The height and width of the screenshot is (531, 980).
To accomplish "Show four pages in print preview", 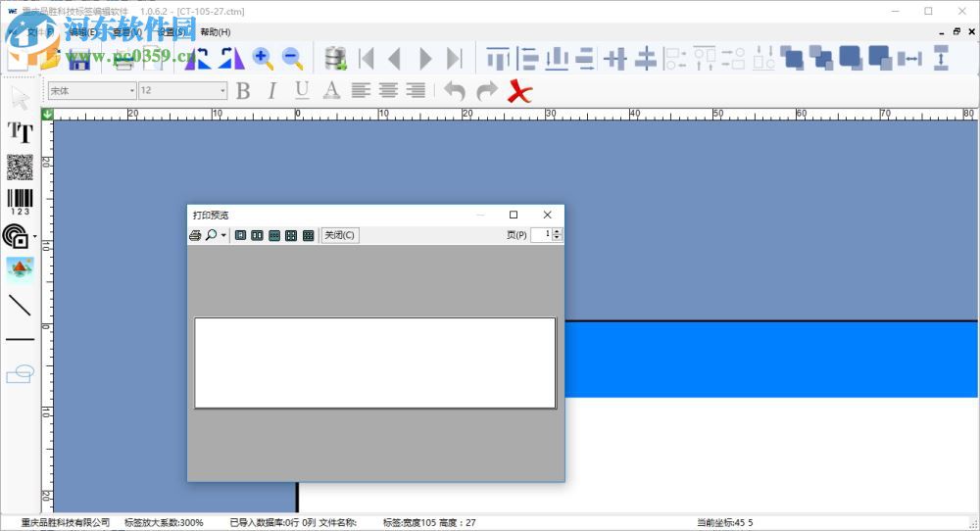I will coord(291,235).
